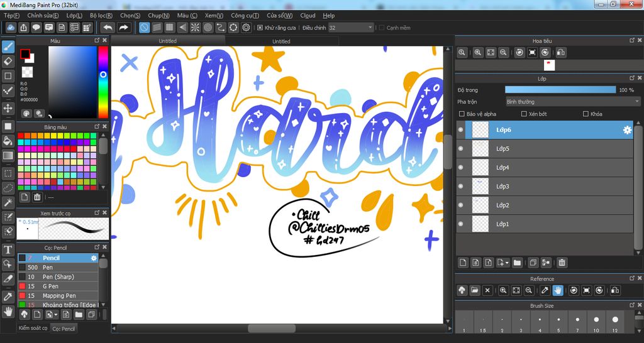Open the Điều chỉnh value dropdown
This screenshot has height=343, width=644.
tap(351, 28)
